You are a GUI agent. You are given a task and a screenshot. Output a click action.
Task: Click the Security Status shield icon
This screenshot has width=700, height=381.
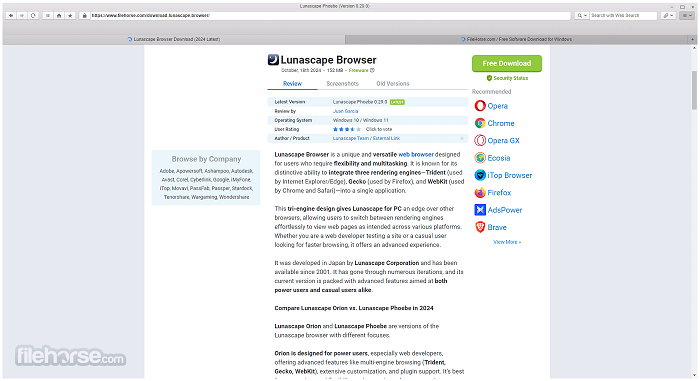(489, 78)
